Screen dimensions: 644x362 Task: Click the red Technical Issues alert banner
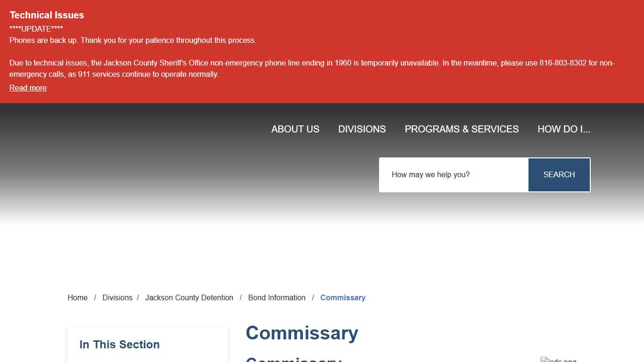(x=322, y=52)
